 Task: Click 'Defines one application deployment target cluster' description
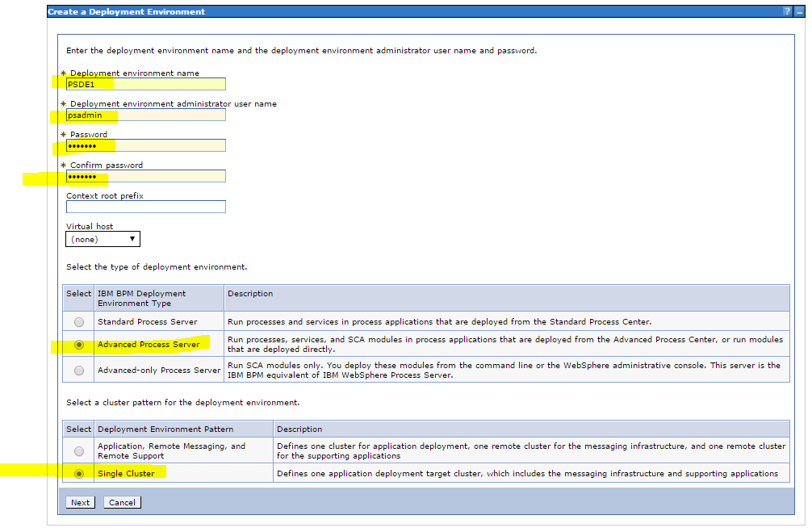point(527,473)
